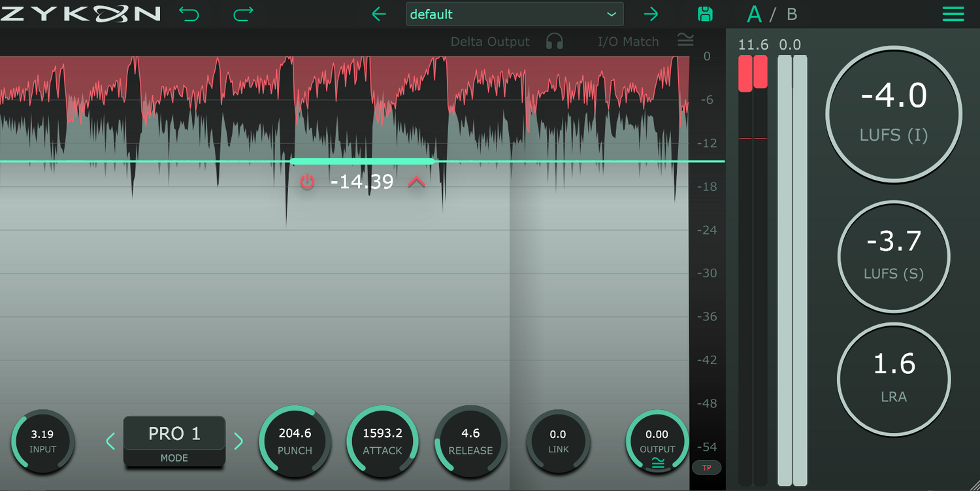Go to previous preset with left arrow
980x491 pixels.
(x=379, y=14)
